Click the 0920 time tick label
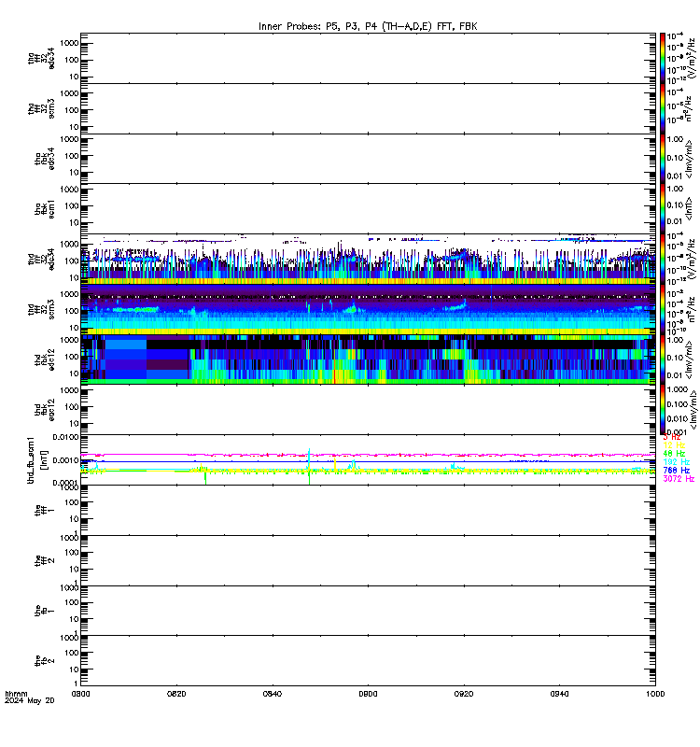700x747 pixels. [464, 694]
